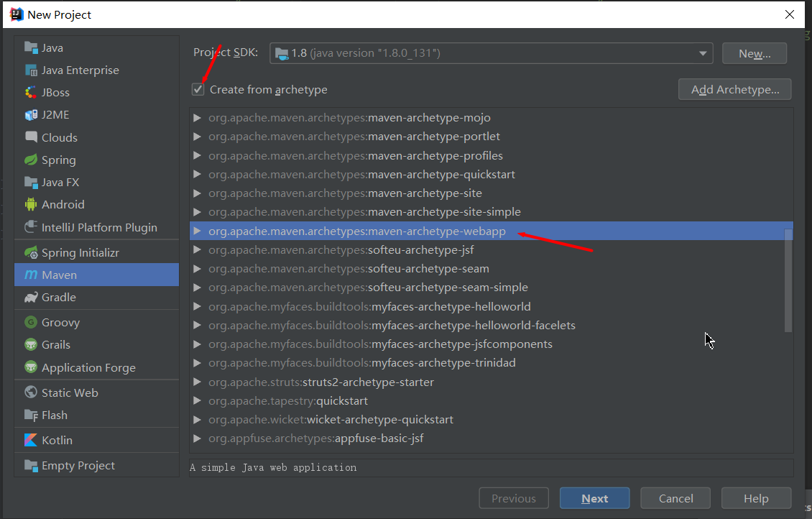Select org.apache.tapestry:quickstart row text
812x519 pixels.
tap(288, 401)
